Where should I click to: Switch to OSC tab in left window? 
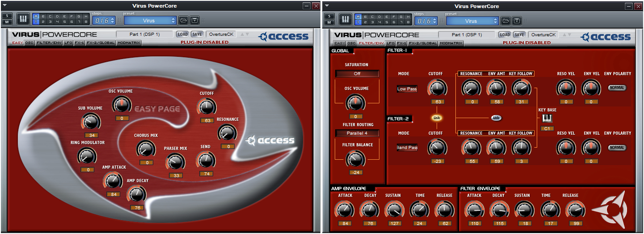pyautogui.click(x=29, y=43)
